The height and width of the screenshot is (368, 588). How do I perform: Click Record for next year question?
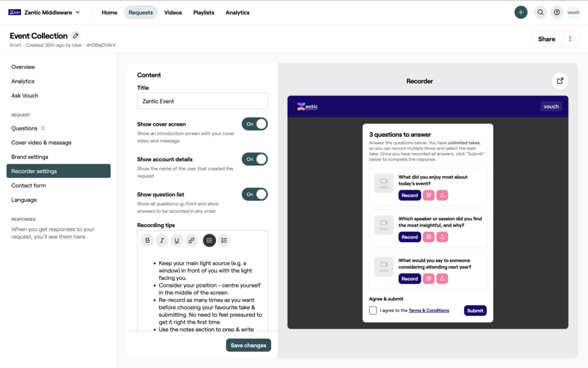point(409,279)
